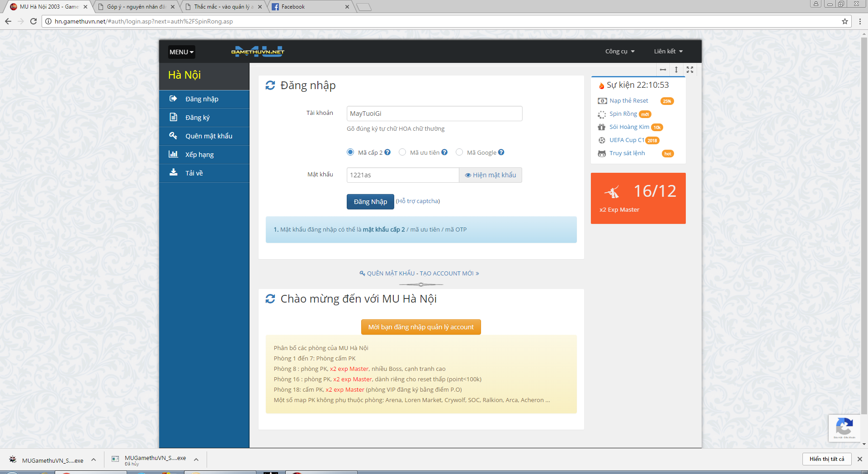The image size is (868, 474).
Task: Click the Spin Rồng spinner icon
Action: [602, 114]
